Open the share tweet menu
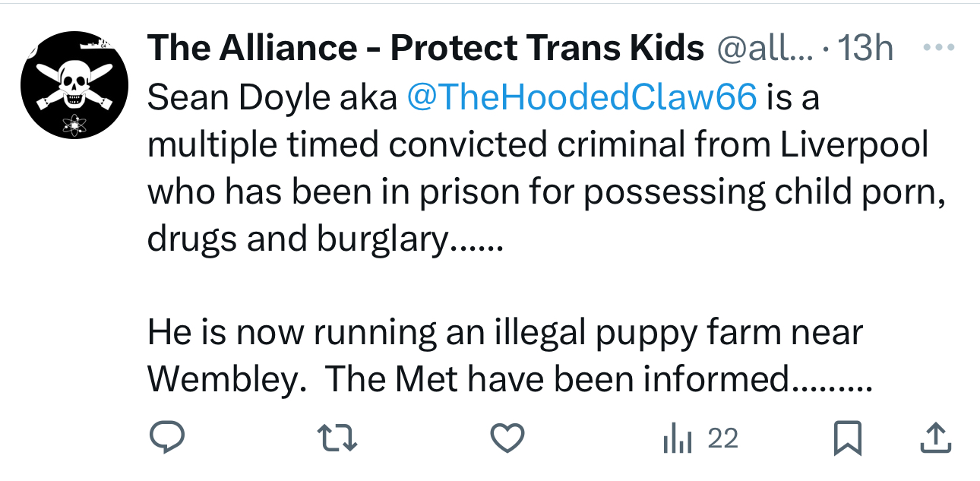The image size is (980, 481). click(x=934, y=437)
